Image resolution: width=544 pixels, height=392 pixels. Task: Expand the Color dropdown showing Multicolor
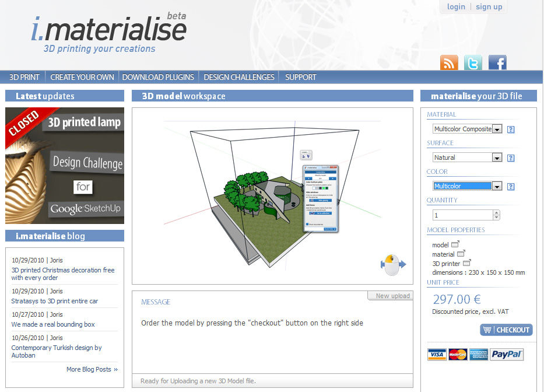pyautogui.click(x=497, y=186)
